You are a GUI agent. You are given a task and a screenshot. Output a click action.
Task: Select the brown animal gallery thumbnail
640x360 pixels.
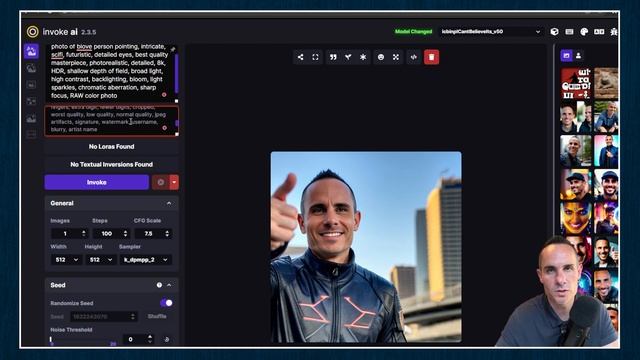pos(606,84)
